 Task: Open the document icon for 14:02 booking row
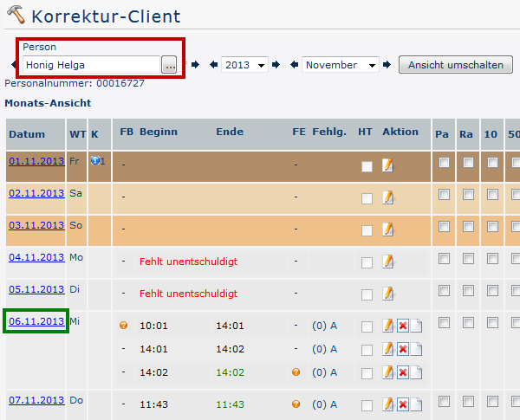coord(416,372)
